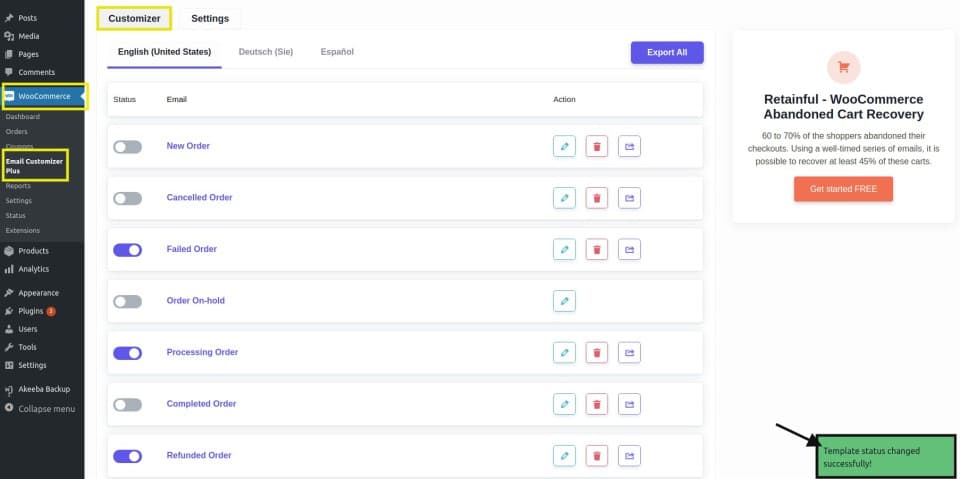This screenshot has height=479, width=960.
Task: Go to the WooCommerce Reports submenu
Action: (x=18, y=186)
